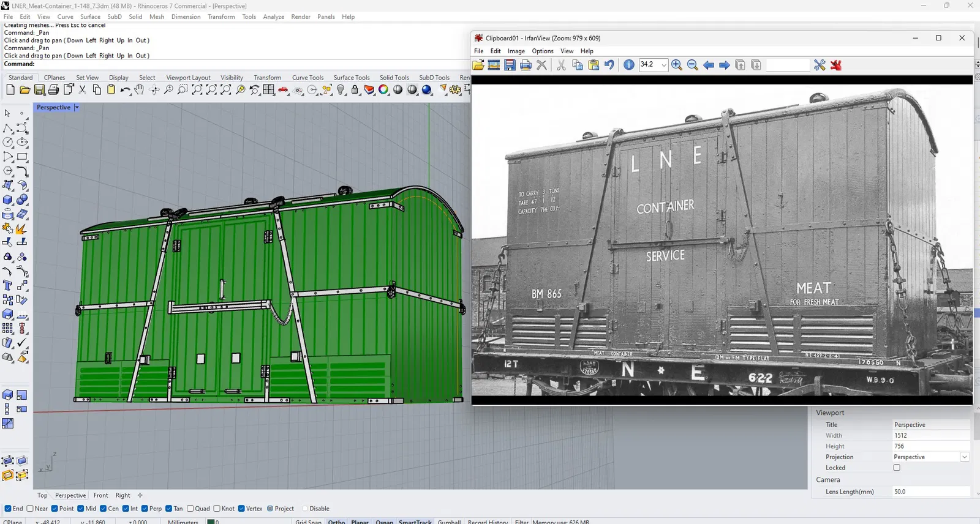This screenshot has height=524, width=980.
Task: Enable the Knot osnap checkbox
Action: click(216, 509)
